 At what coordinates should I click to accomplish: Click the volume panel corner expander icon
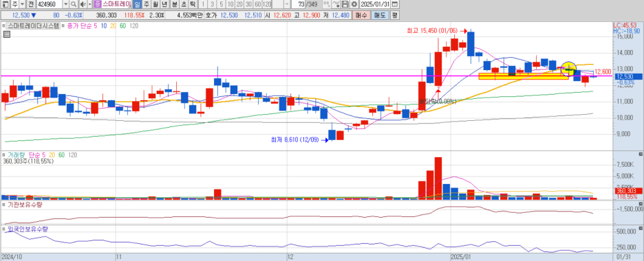coord(641,154)
